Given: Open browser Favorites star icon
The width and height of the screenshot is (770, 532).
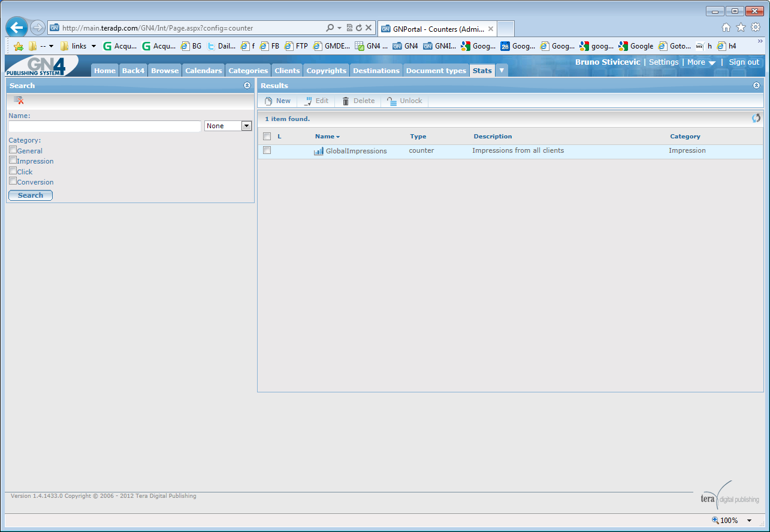Looking at the screenshot, I should pyautogui.click(x=741, y=27).
